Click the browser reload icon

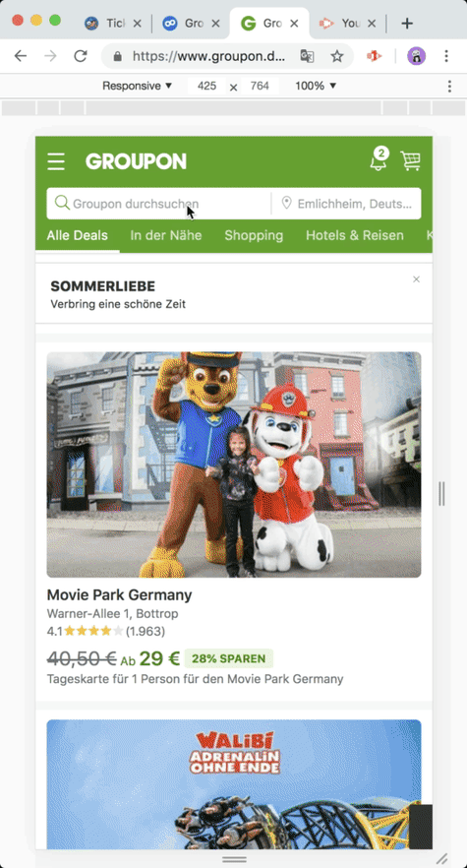click(x=81, y=56)
